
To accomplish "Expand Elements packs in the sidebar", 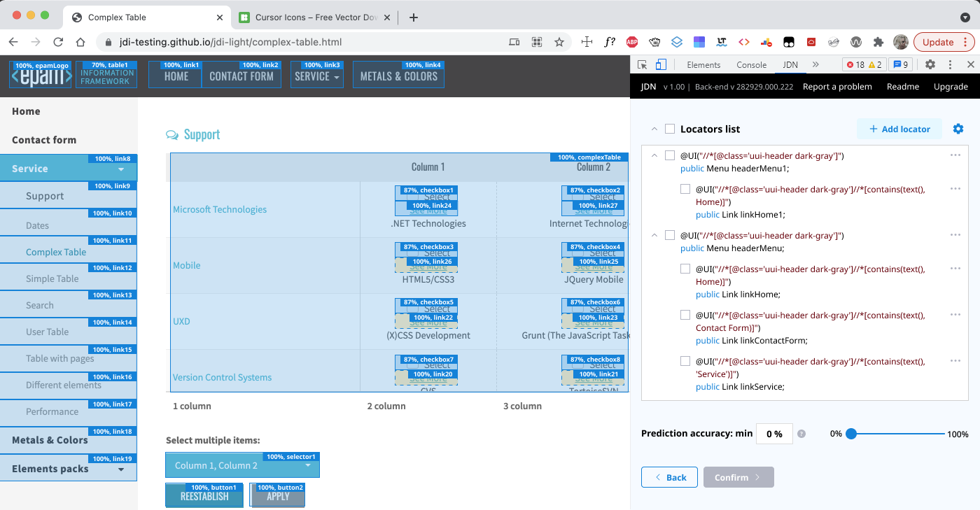I will pyautogui.click(x=69, y=469).
